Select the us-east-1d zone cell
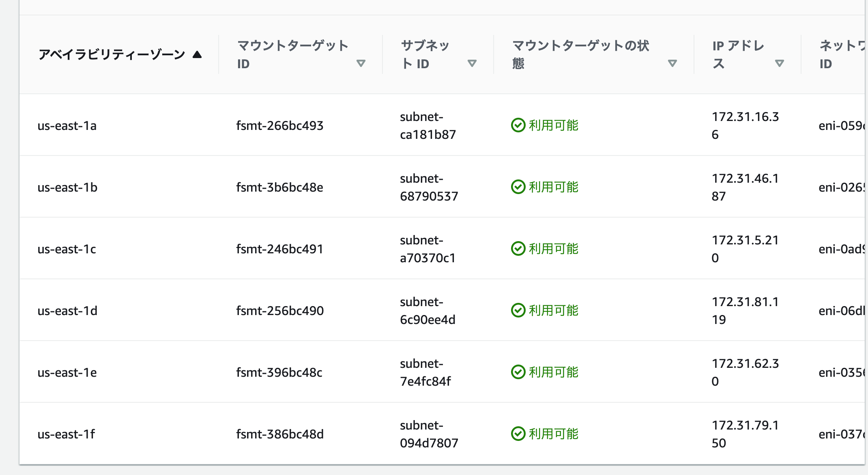 point(67,311)
